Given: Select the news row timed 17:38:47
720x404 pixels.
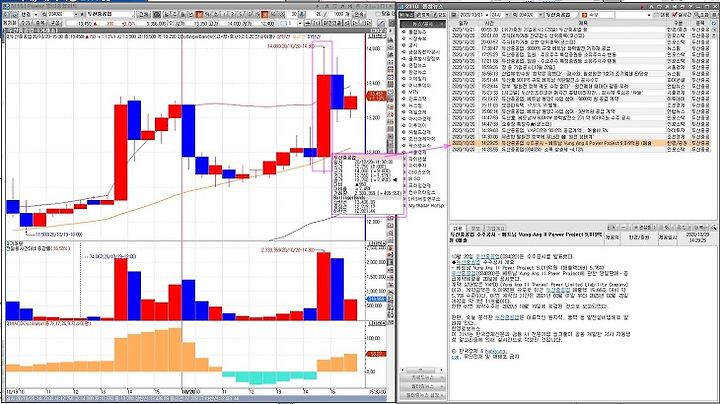Looking at the screenshot, I should 580,48.
